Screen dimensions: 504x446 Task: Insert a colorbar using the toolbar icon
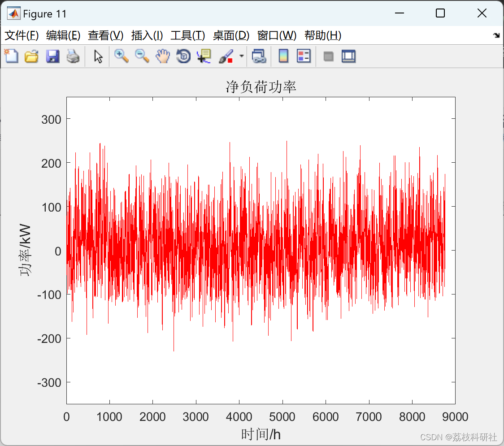click(x=283, y=56)
